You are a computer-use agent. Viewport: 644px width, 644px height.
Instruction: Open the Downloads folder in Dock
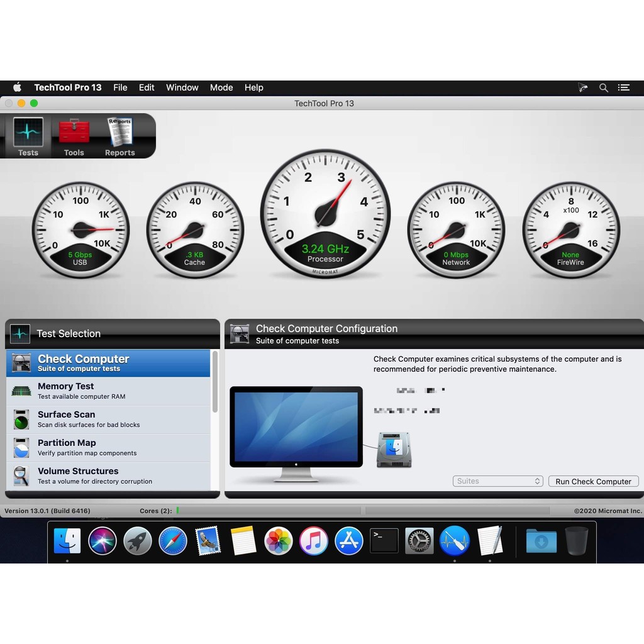(541, 540)
